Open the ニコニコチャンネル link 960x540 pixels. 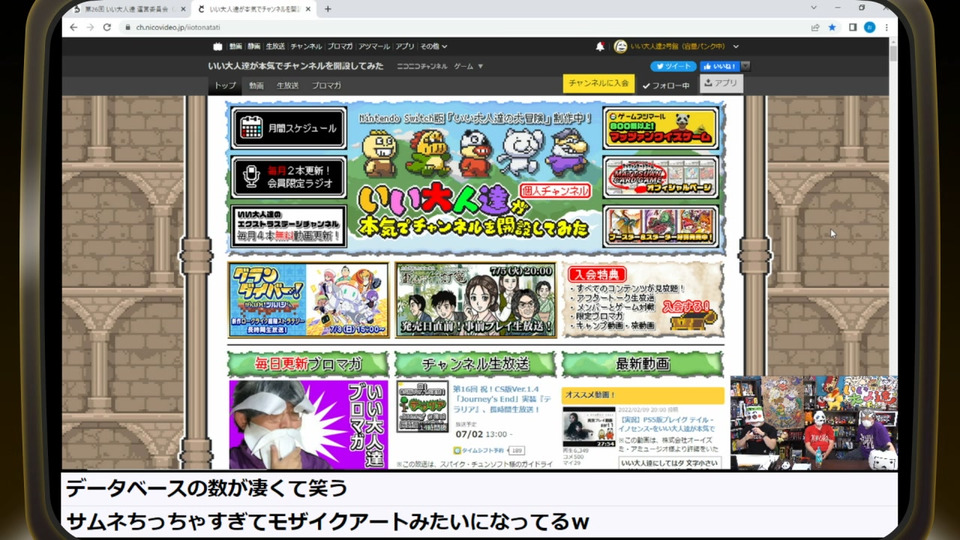click(x=422, y=66)
